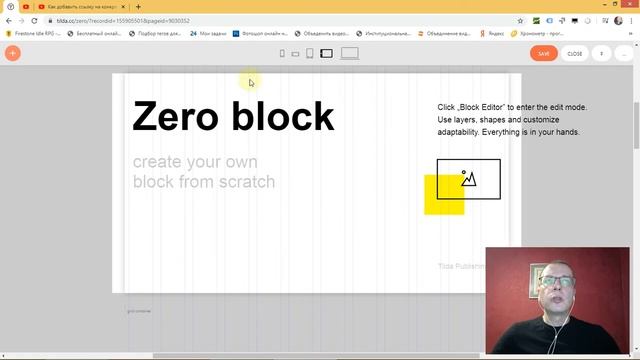Select the Zero block heading text
The width and height of the screenshot is (640, 360).
coord(233,116)
